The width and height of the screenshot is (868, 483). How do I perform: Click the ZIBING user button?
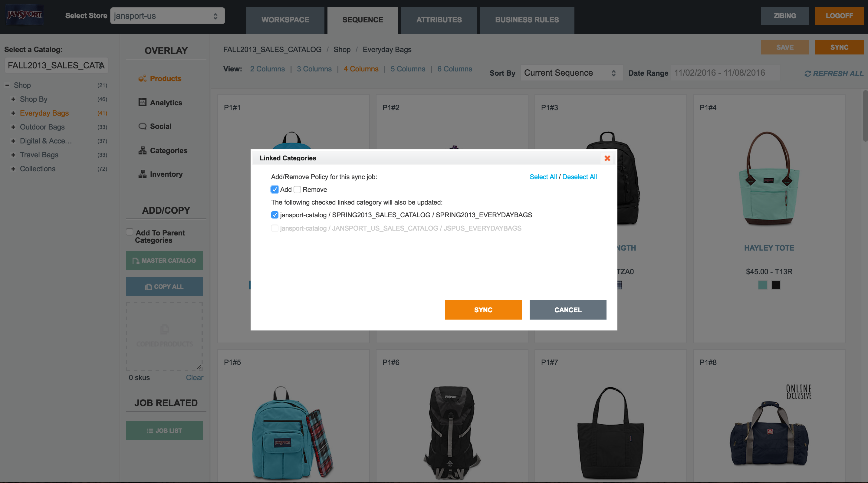pyautogui.click(x=785, y=16)
